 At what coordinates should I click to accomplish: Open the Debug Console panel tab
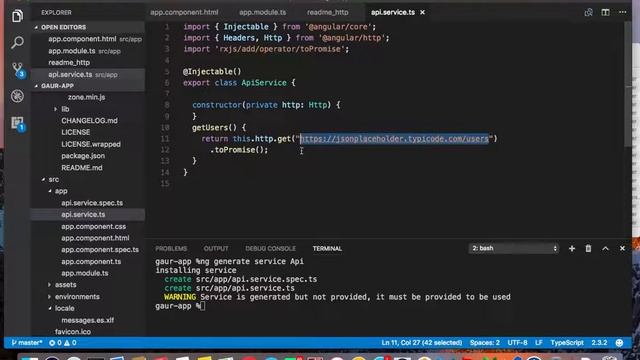[x=270, y=249]
